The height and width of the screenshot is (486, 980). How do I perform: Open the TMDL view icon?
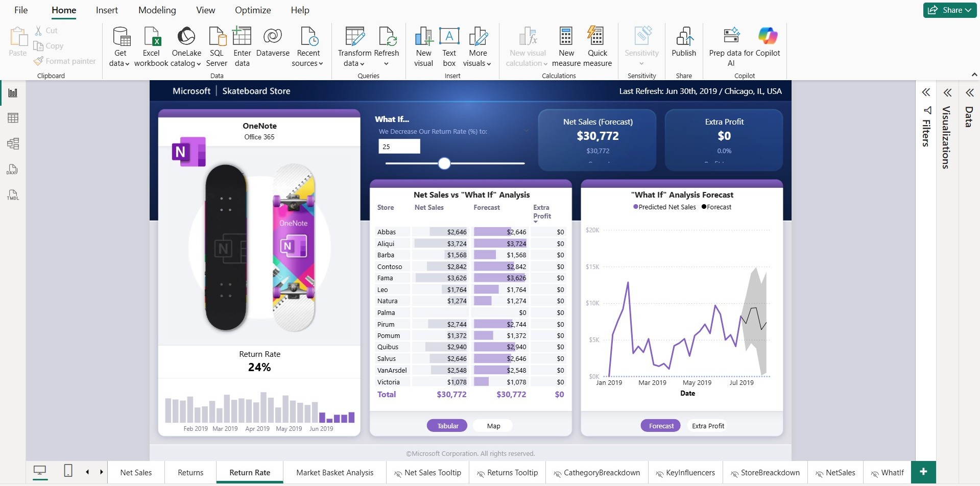[x=13, y=195]
